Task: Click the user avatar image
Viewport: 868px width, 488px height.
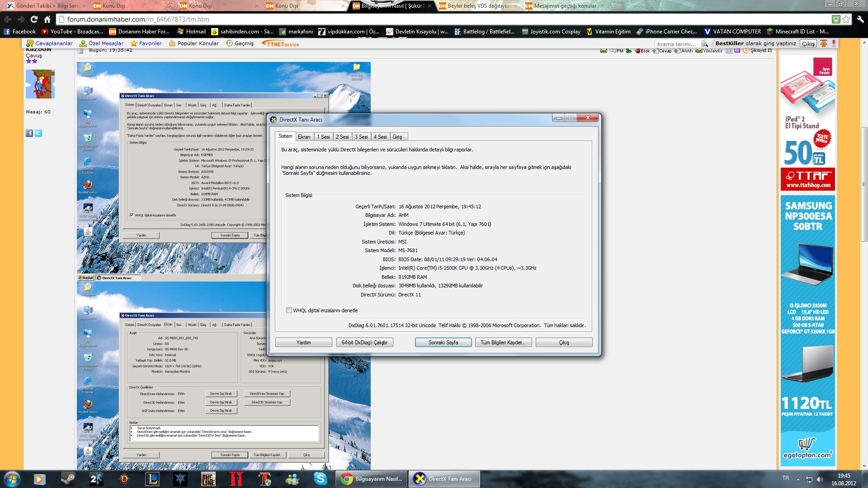Action: (40, 84)
